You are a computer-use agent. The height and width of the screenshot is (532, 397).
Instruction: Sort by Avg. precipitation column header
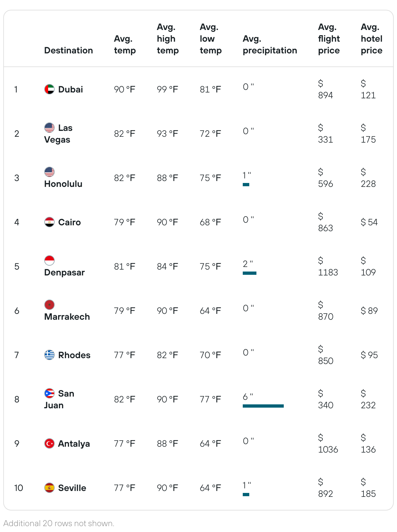[x=270, y=45]
